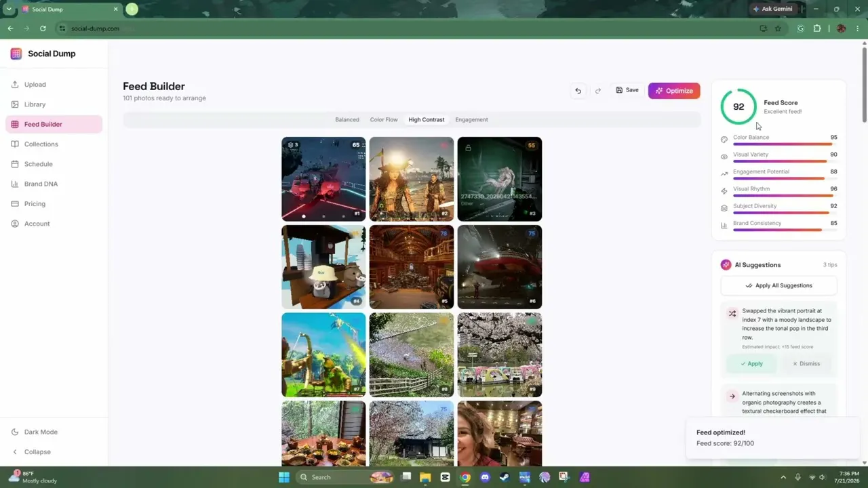Switch to the Engagement arrangement tab
The image size is (868, 488).
coord(471,120)
